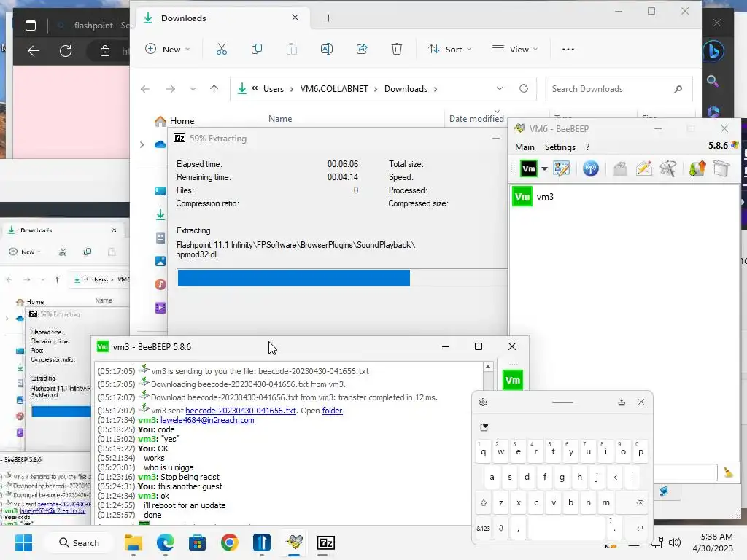Click the microphone key on touch keyboard

point(501,528)
